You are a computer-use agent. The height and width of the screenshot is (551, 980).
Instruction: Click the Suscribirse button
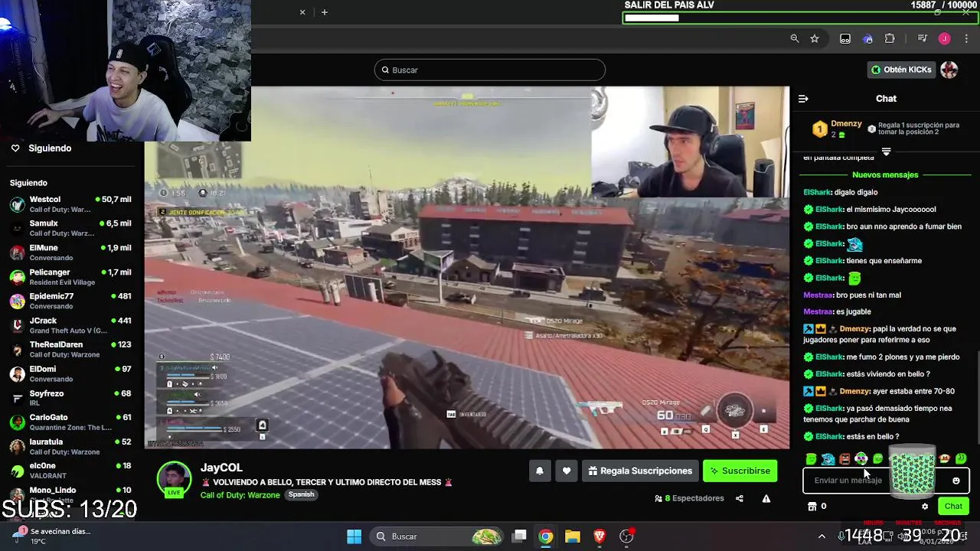[740, 471]
